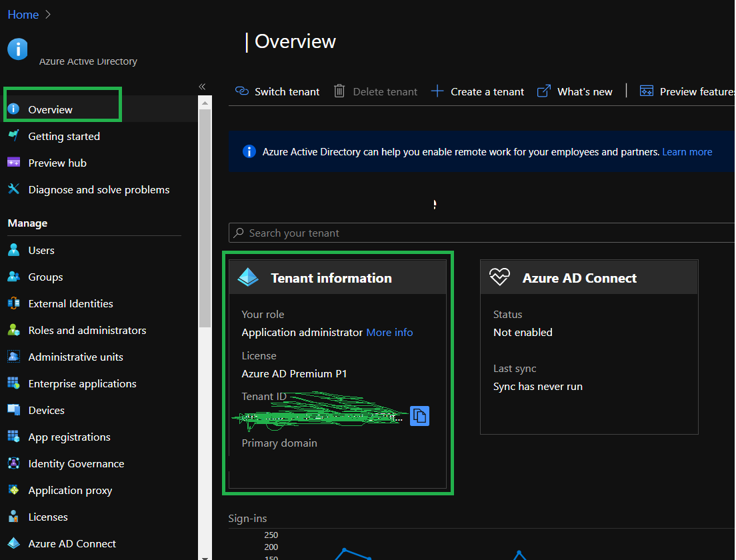Click the Devices icon in sidebar
736x560 pixels.
pyautogui.click(x=14, y=410)
